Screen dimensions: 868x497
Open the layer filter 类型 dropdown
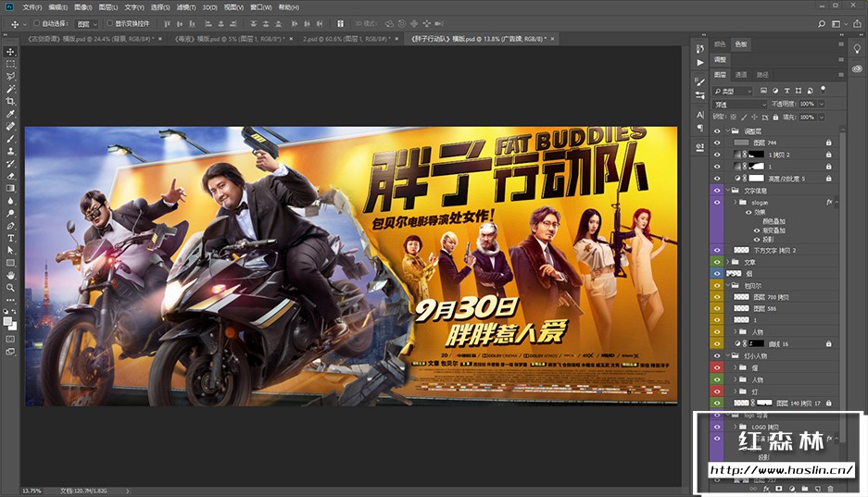[733, 91]
